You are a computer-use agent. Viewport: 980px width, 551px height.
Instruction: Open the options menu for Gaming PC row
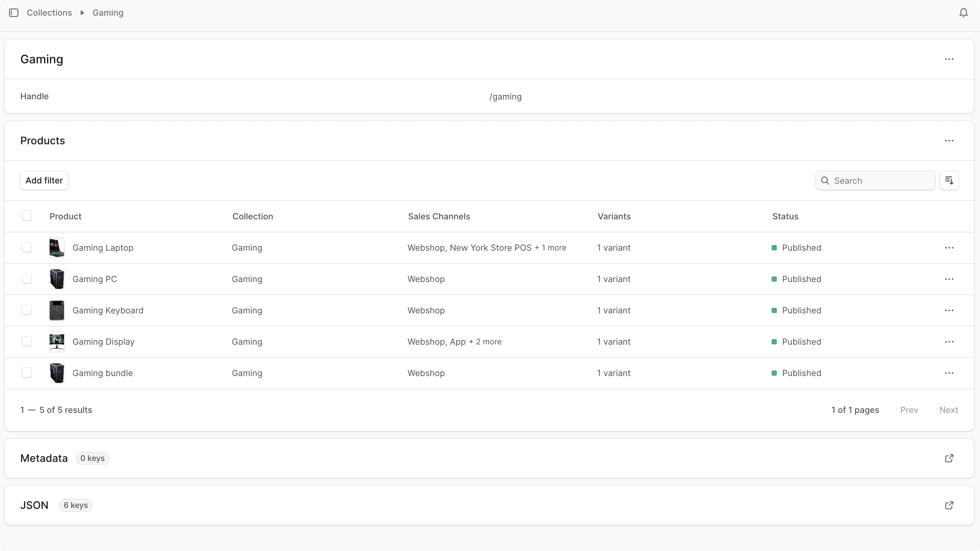pos(949,279)
